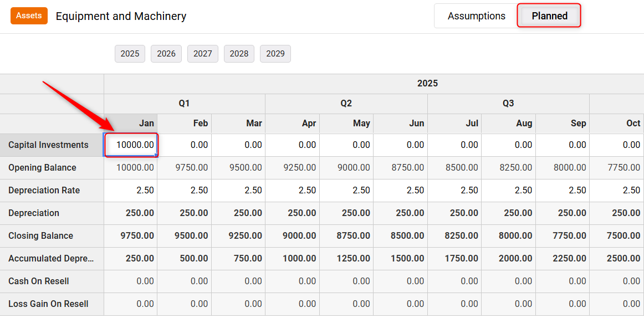
Task: Click the Accumulated Depreciation row label
Action: 52,259
